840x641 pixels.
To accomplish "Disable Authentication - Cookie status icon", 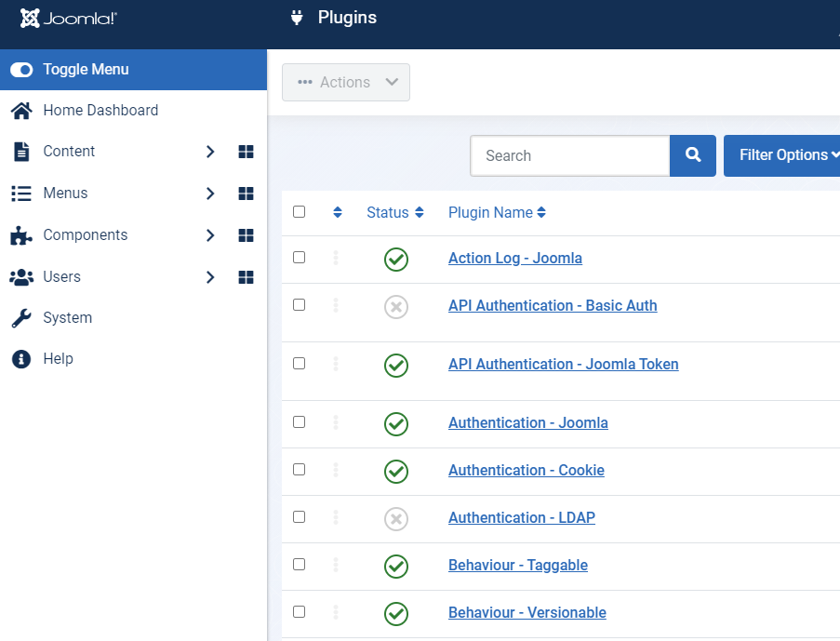I will [x=396, y=472].
